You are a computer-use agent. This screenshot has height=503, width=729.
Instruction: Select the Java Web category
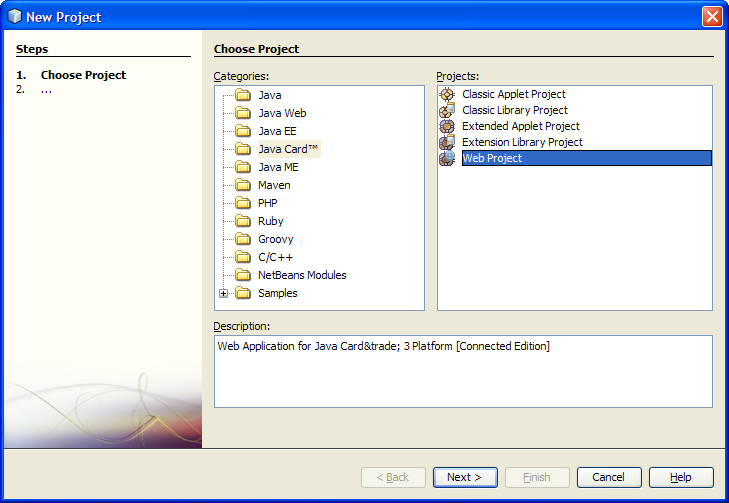(x=282, y=113)
